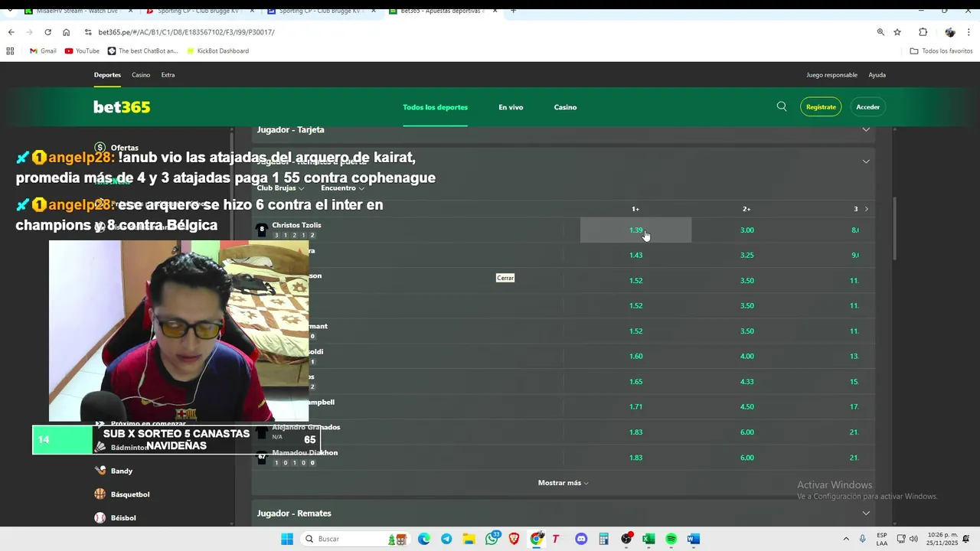Open the Ofertas sidebar icon
980x551 pixels.
point(100,147)
